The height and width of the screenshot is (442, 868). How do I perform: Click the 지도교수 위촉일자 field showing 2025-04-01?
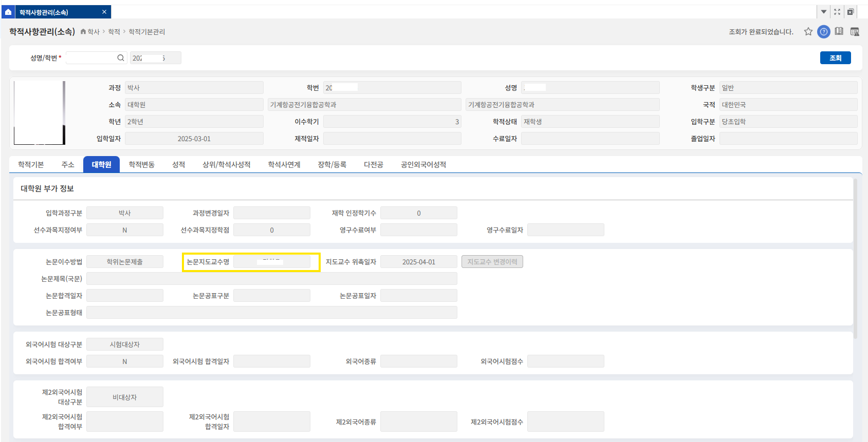click(x=419, y=262)
